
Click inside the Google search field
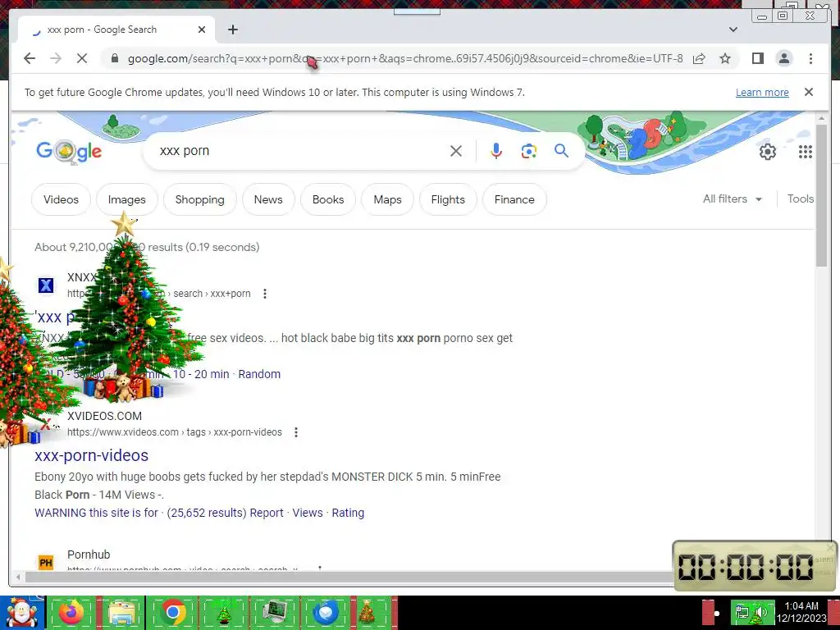click(300, 151)
